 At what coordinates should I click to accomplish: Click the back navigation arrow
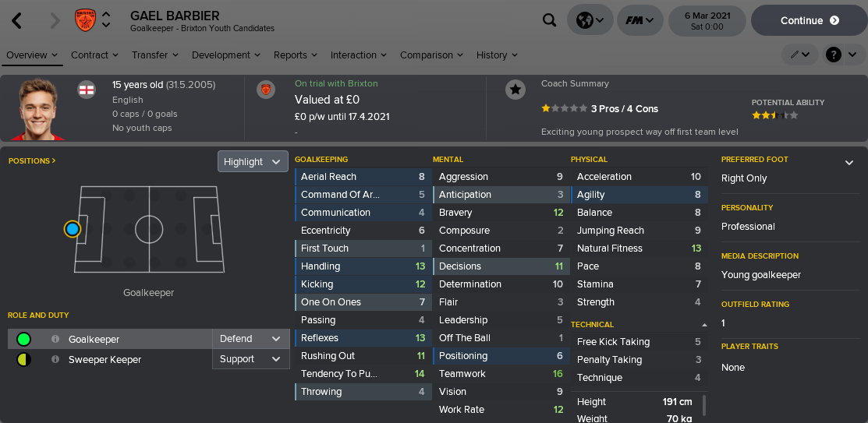click(16, 20)
